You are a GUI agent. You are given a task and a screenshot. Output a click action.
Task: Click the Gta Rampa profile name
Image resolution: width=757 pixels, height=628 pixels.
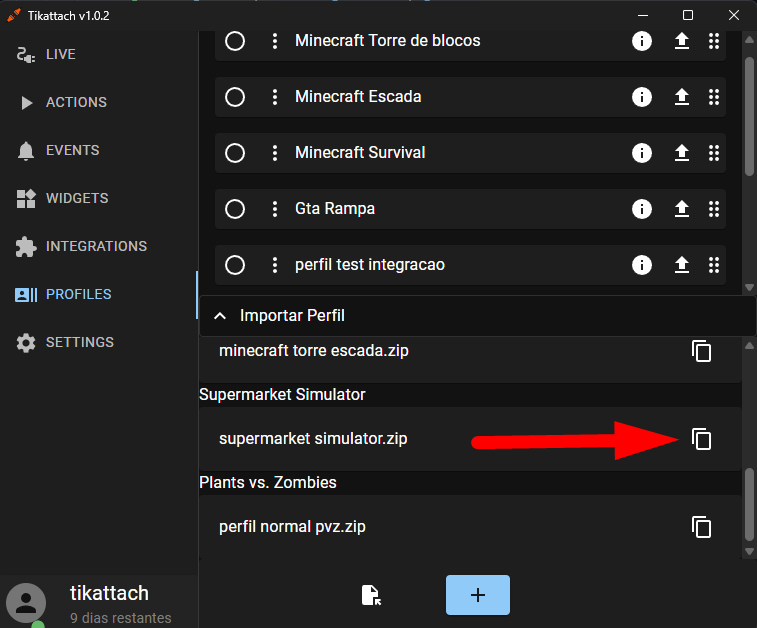tap(335, 209)
